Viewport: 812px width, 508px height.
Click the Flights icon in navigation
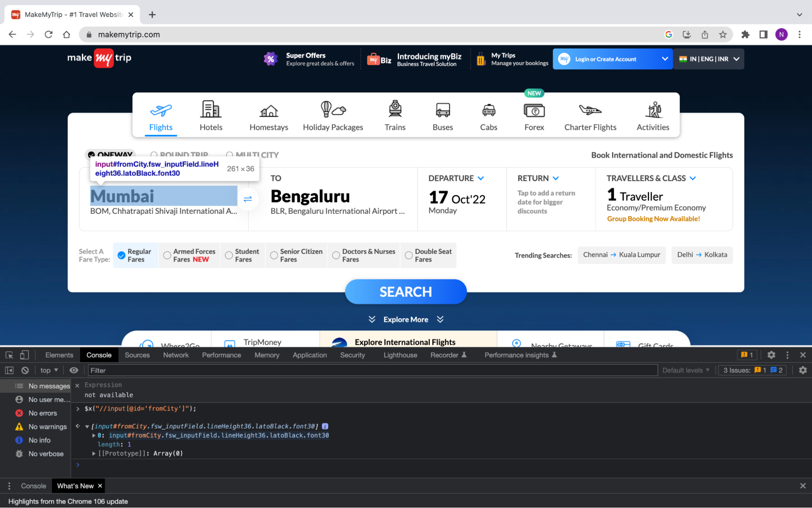coord(161,111)
